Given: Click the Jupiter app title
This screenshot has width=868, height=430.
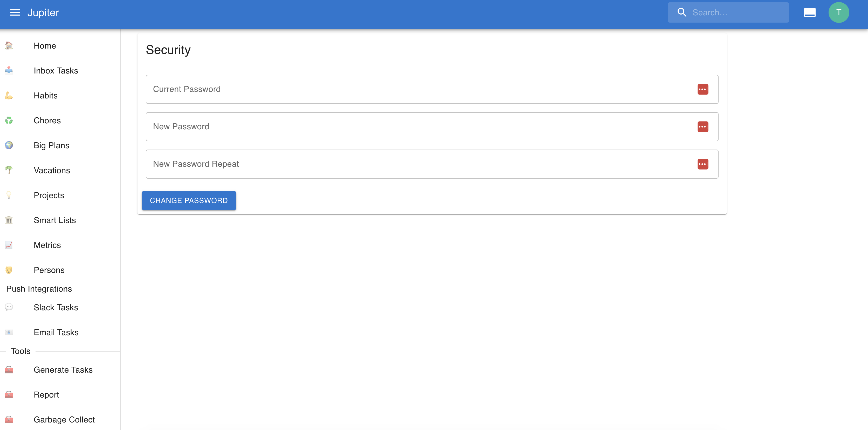Looking at the screenshot, I should tap(43, 12).
